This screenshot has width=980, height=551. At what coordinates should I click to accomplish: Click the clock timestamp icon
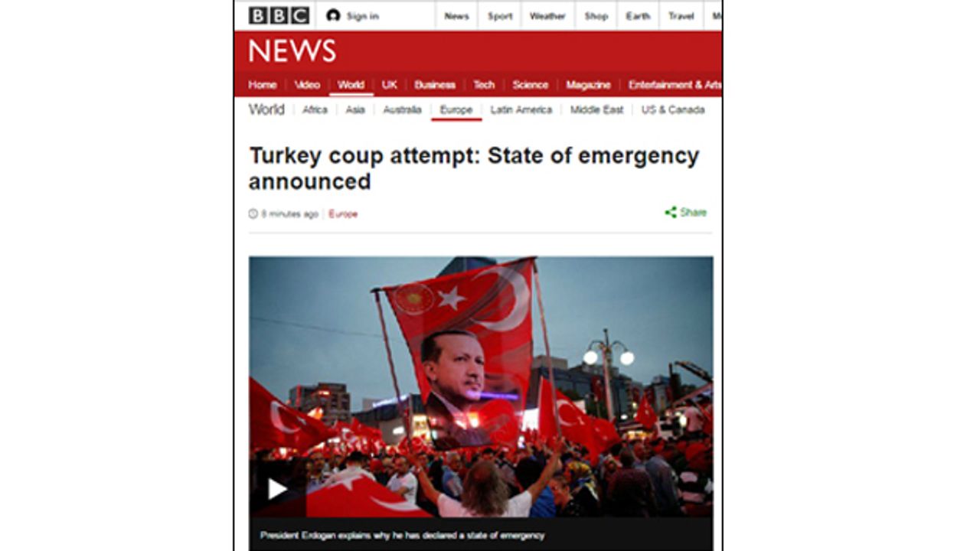tap(253, 214)
